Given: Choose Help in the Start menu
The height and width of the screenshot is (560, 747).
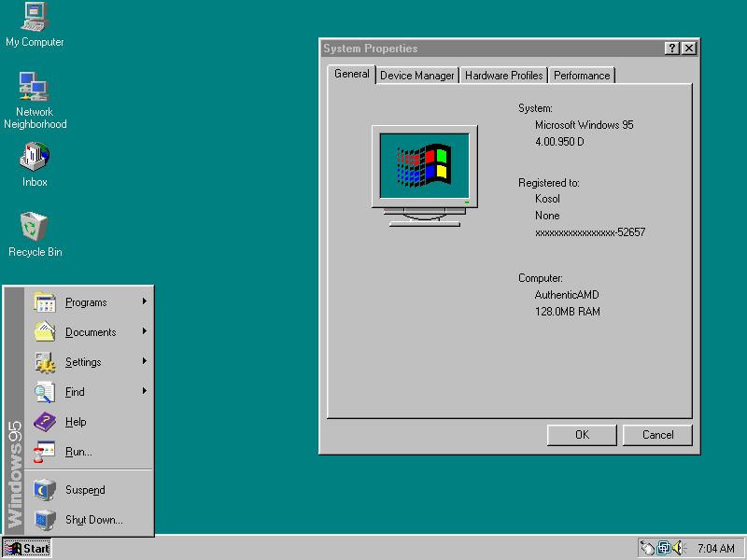Looking at the screenshot, I should tap(89, 422).
